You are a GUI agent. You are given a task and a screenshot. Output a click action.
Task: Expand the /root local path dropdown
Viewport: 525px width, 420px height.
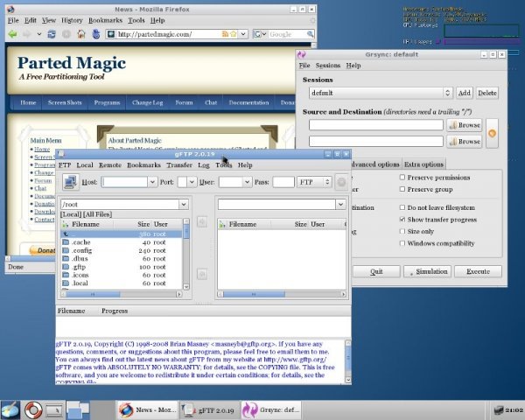[x=184, y=204]
